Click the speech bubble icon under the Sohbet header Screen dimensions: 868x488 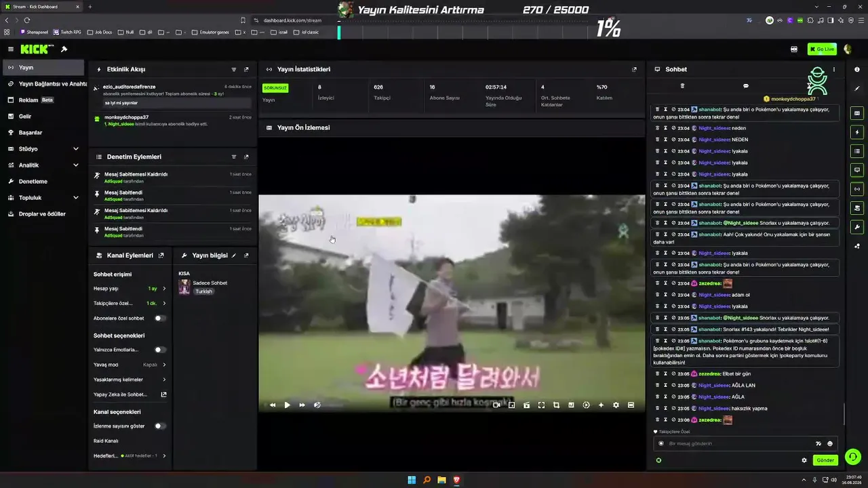746,86
